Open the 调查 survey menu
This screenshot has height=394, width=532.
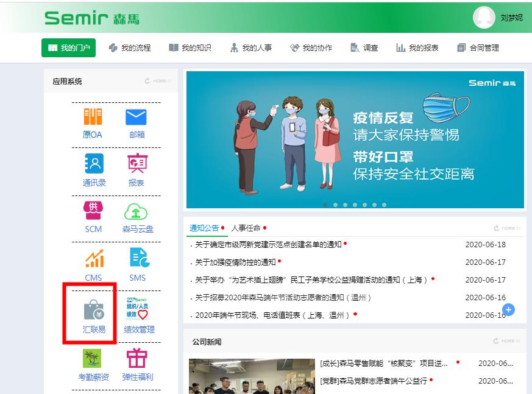pos(364,48)
